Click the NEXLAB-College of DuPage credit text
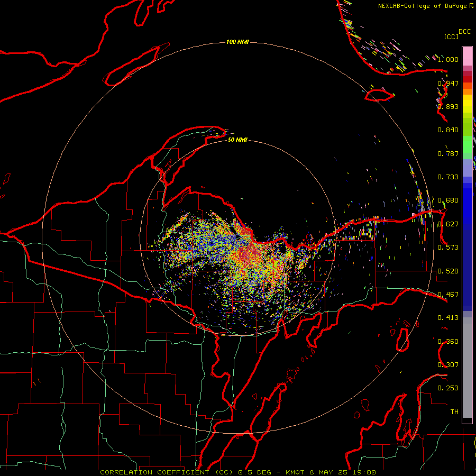 click(x=422, y=6)
